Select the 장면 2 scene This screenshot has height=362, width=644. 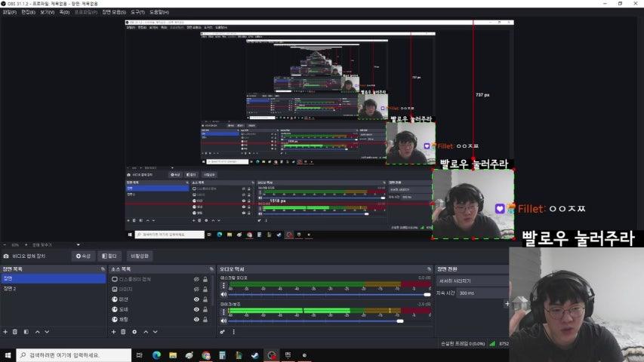(x=54, y=289)
